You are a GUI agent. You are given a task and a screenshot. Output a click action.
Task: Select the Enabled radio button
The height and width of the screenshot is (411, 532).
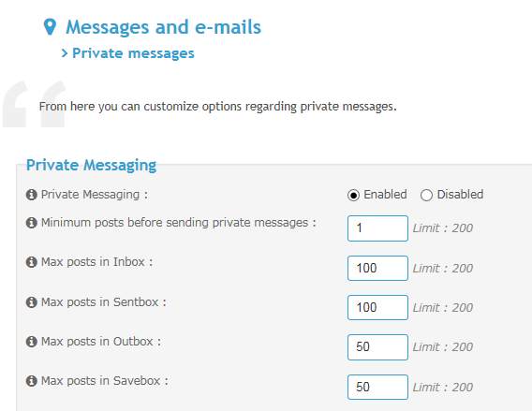[x=353, y=196]
